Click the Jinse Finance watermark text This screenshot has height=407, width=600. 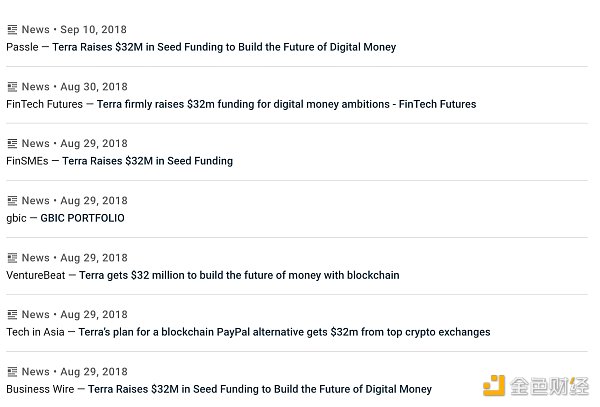[549, 386]
